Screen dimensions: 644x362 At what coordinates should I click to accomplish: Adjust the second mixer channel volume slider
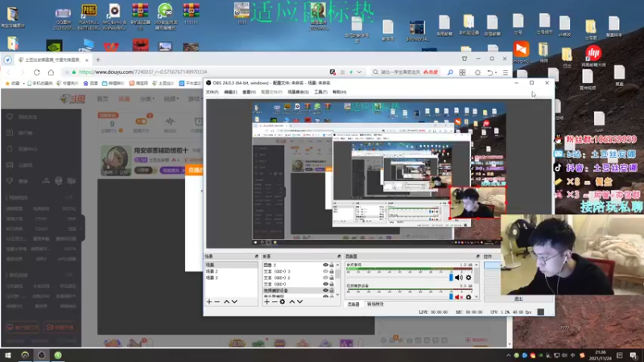[x=451, y=297]
